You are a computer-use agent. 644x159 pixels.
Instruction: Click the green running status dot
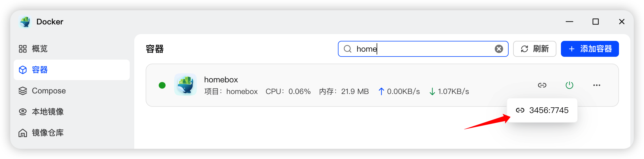coord(162,85)
